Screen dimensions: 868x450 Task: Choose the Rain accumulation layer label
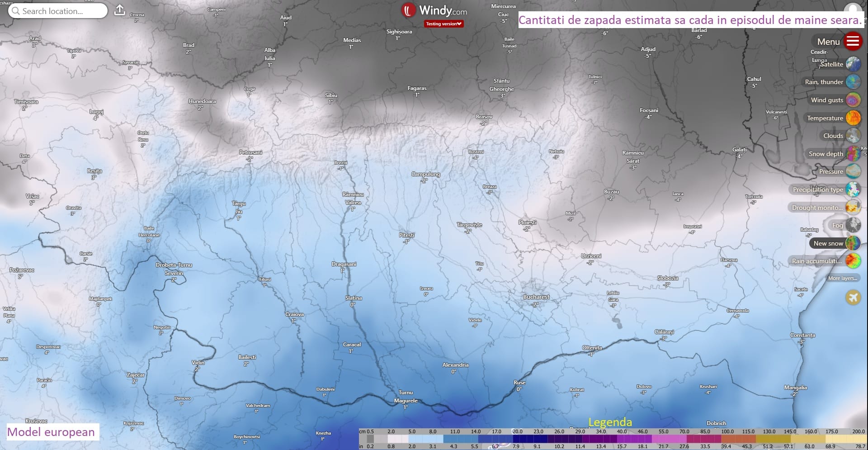coord(816,261)
